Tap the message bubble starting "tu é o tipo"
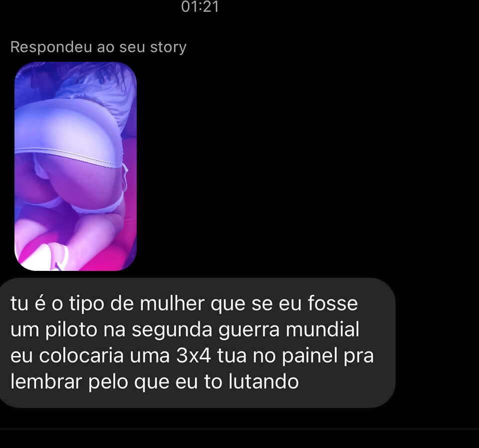The image size is (479, 448). click(198, 343)
